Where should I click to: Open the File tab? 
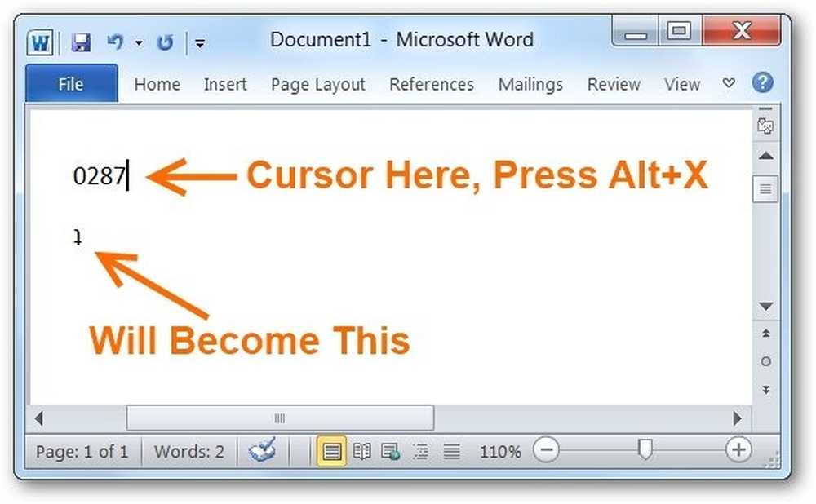[71, 84]
